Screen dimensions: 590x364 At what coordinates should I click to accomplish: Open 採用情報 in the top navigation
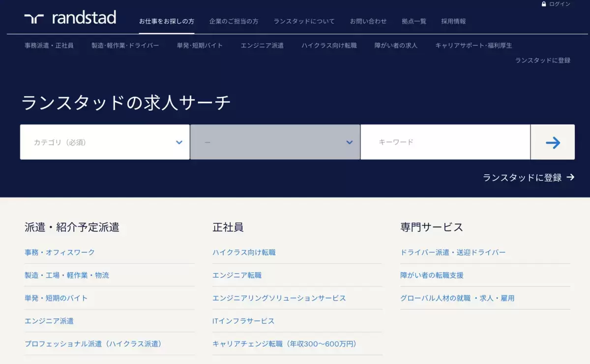(x=453, y=22)
